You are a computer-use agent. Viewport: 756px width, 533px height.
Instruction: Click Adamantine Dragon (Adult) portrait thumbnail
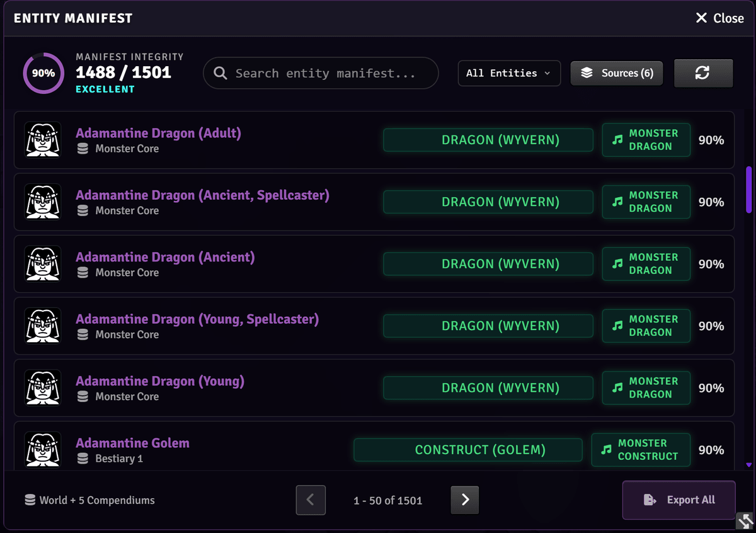tap(43, 140)
